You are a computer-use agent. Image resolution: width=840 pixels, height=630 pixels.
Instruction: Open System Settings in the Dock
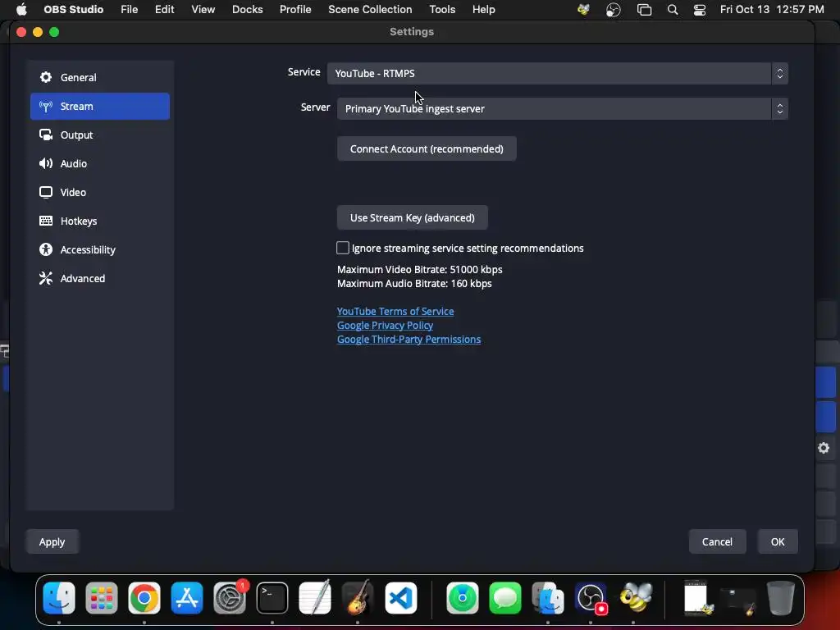(230, 597)
